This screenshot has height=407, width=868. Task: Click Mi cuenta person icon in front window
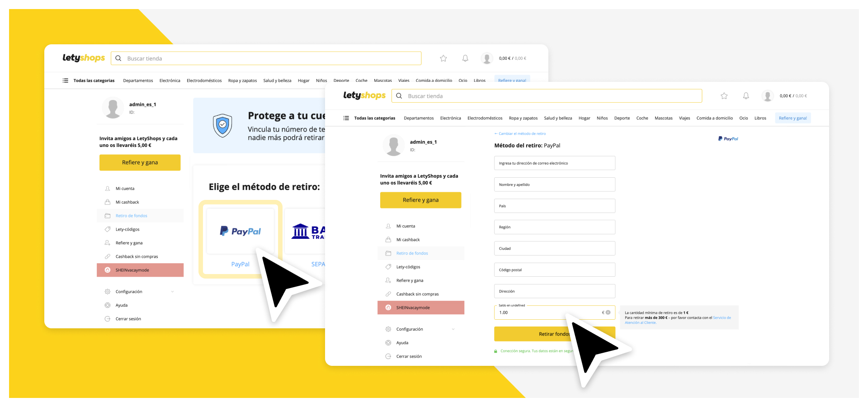tap(388, 226)
